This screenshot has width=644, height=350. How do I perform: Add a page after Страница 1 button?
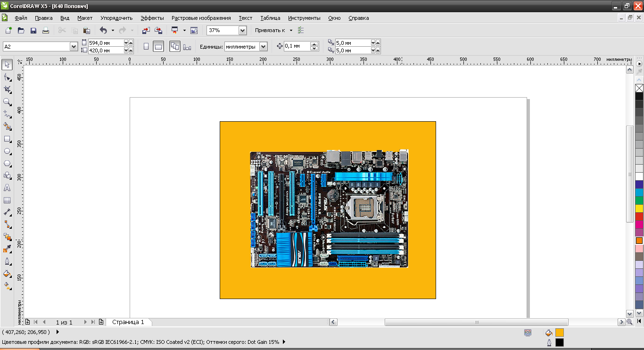(x=101, y=322)
